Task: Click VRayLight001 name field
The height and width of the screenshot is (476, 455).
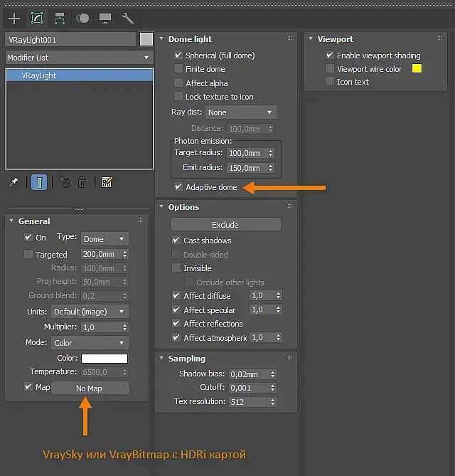Action: click(x=70, y=40)
